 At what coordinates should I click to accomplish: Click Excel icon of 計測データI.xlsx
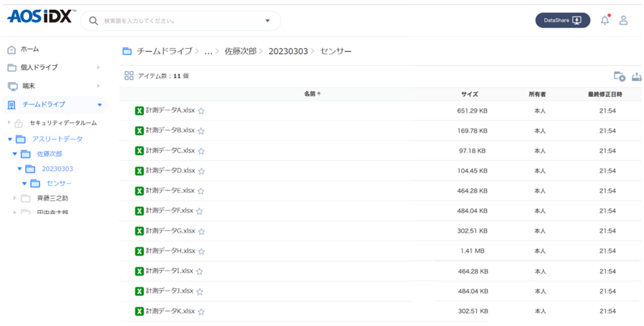tap(139, 271)
